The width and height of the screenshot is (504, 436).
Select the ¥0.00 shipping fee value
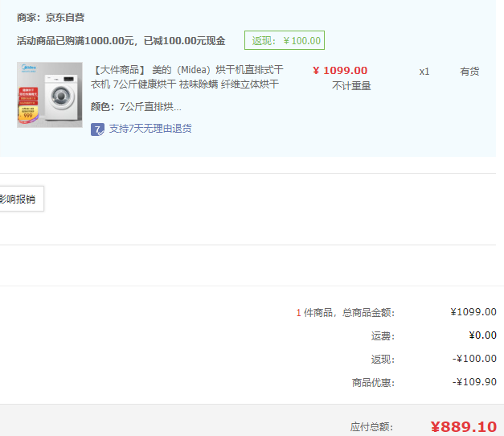[483, 335]
